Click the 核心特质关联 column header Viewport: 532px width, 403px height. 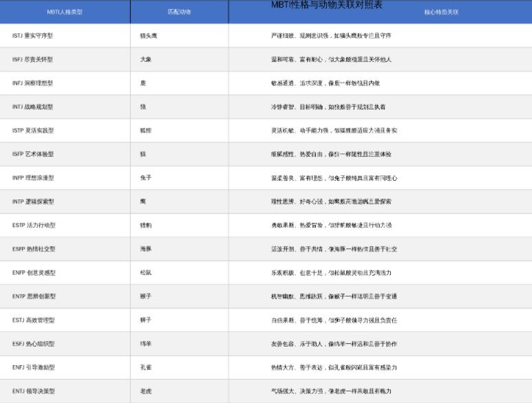tap(442, 12)
